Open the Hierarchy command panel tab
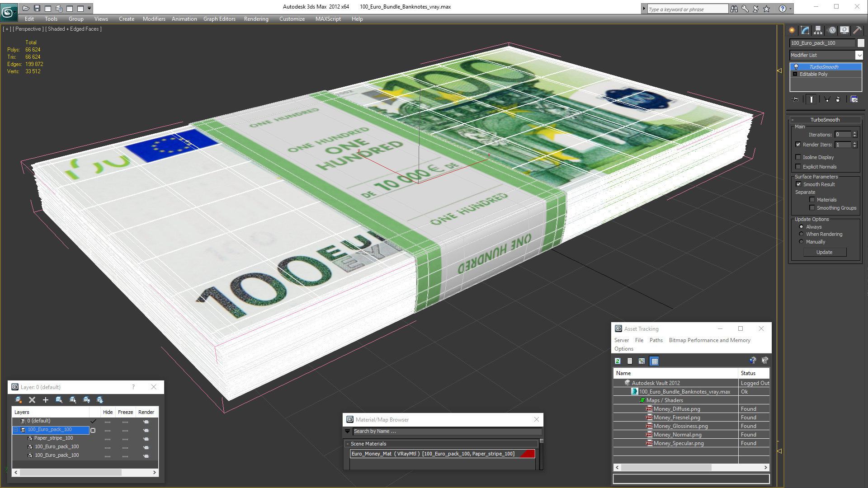Image resolution: width=868 pixels, height=488 pixels. pyautogui.click(x=818, y=30)
